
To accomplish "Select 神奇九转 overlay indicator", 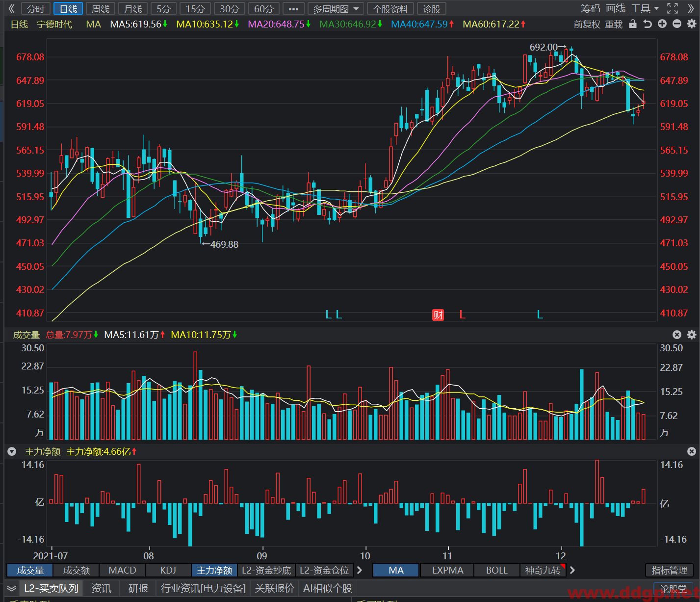I will 543,570.
